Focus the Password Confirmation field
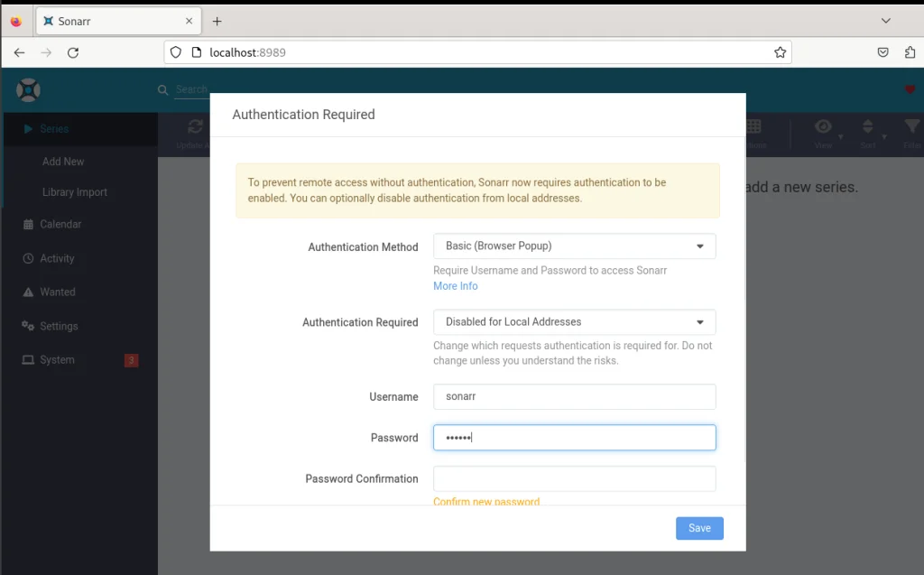 tap(574, 478)
